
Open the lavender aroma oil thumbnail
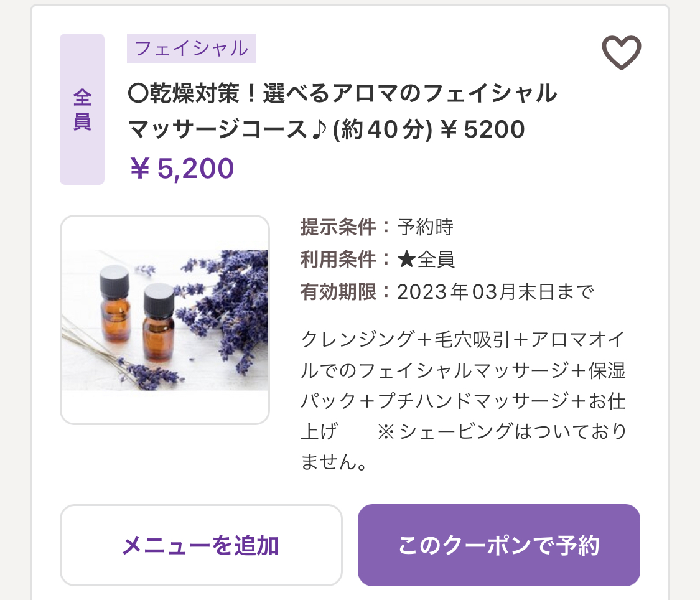[x=165, y=320]
